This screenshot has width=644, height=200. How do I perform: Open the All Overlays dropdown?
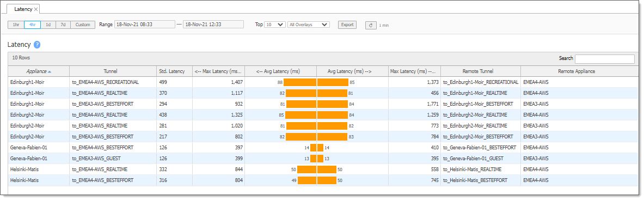click(309, 25)
